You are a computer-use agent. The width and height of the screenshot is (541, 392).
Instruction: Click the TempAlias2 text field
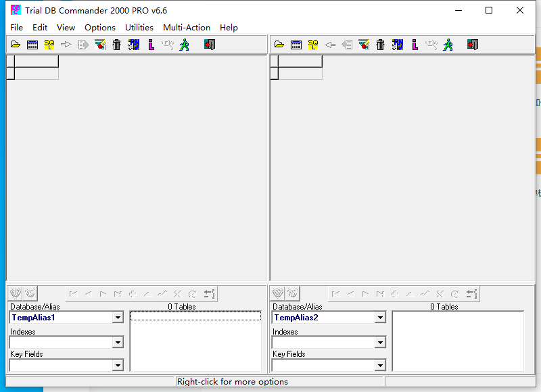click(324, 318)
